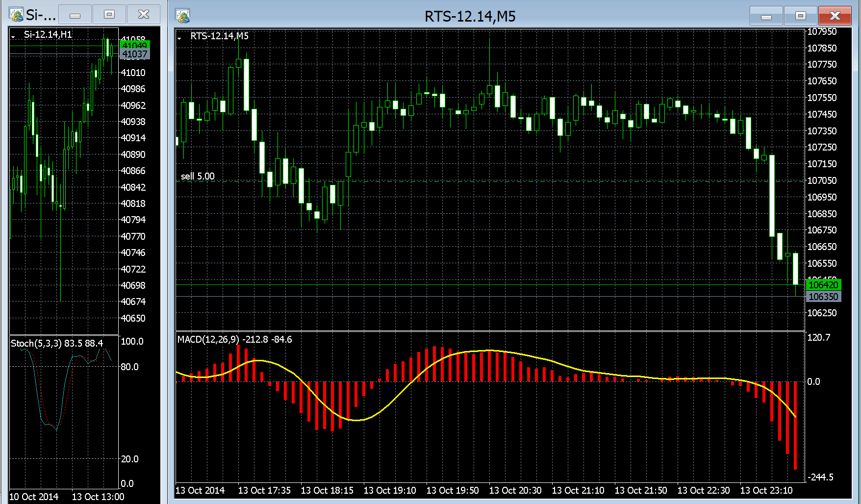Screen dimensions: 861x504
Task: Expand the triangle beside Si-12.14,H1 chart label
Action: pos(13,36)
